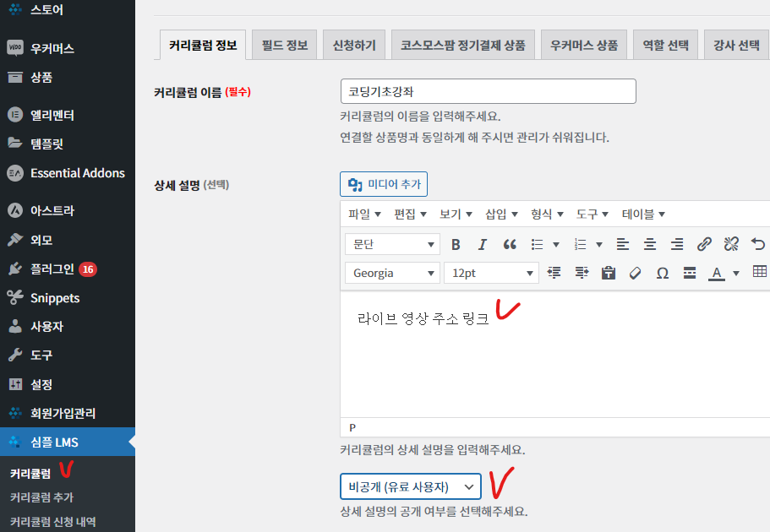The image size is (770, 532).
Task: Open the 12pt font size dropdown
Action: (491, 273)
